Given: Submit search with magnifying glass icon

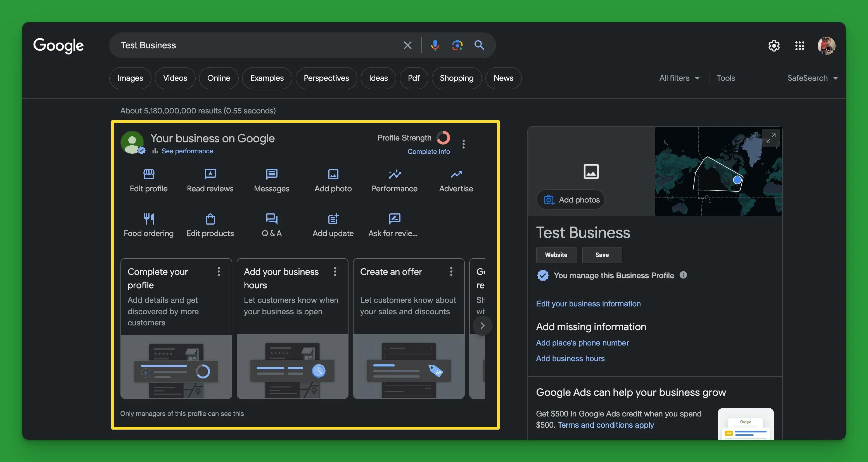Looking at the screenshot, I should click(x=479, y=45).
